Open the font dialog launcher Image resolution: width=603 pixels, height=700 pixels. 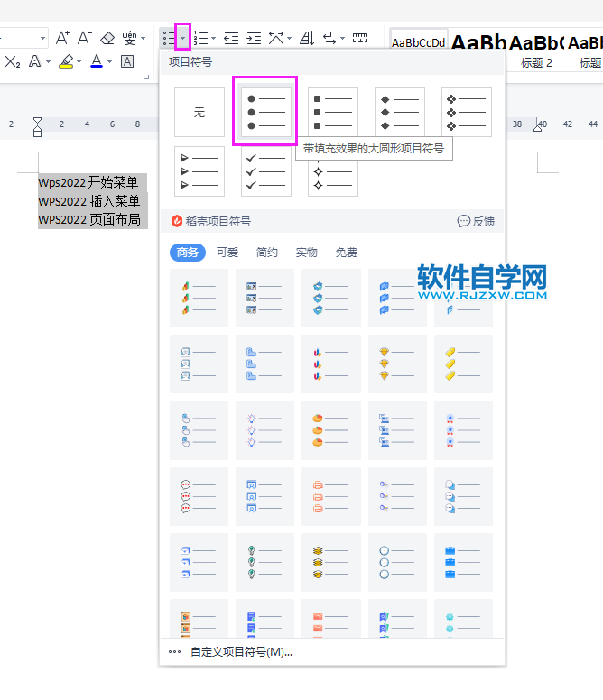click(146, 78)
